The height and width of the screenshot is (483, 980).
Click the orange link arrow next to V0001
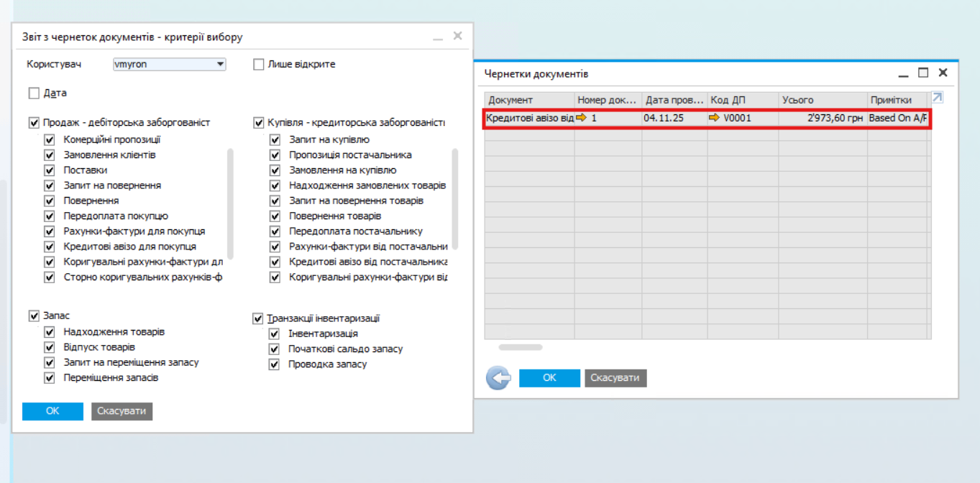[714, 118]
